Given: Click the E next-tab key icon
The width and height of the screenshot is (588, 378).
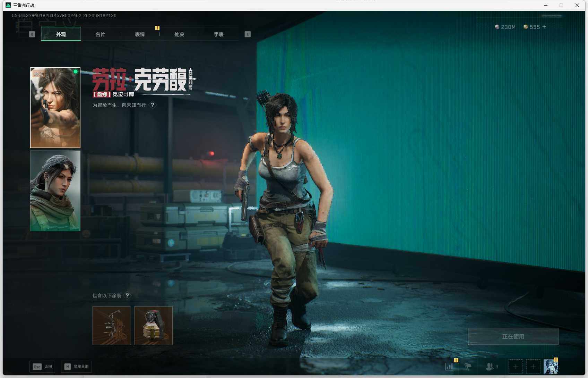Looking at the screenshot, I should click(248, 34).
